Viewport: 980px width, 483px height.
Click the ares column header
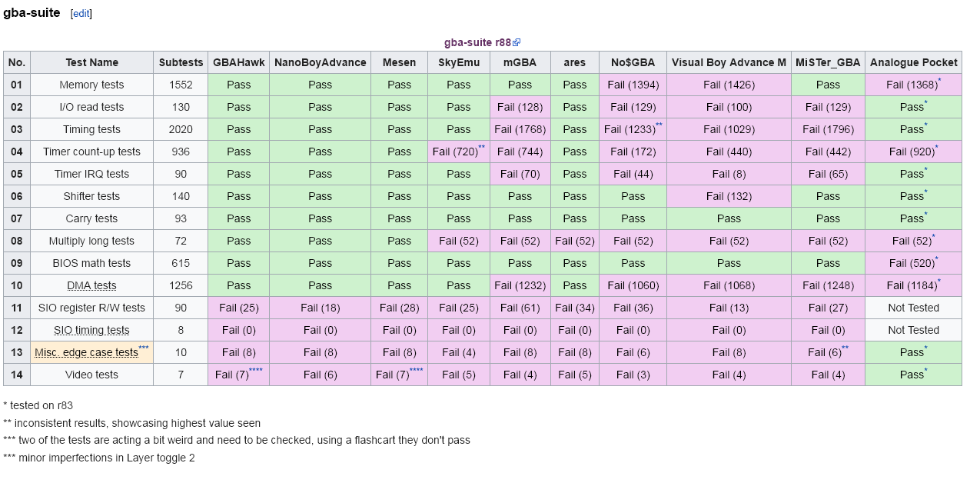574,62
